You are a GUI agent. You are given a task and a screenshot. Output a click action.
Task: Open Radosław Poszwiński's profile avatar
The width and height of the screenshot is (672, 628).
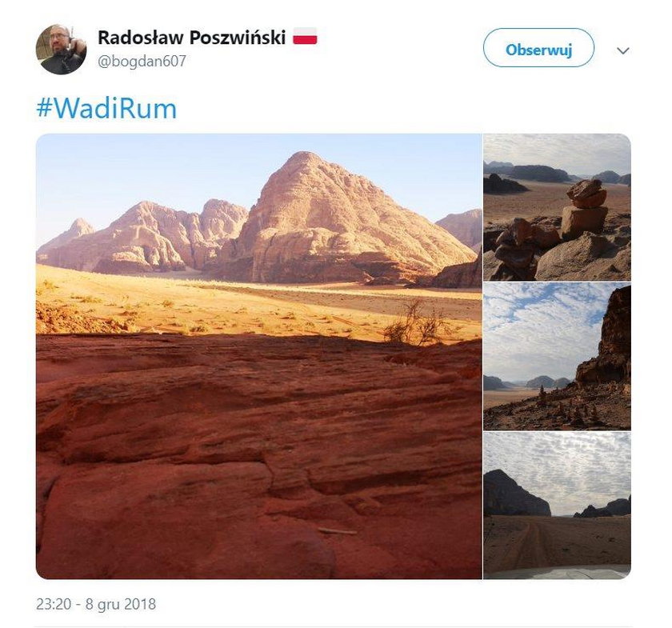click(x=61, y=50)
